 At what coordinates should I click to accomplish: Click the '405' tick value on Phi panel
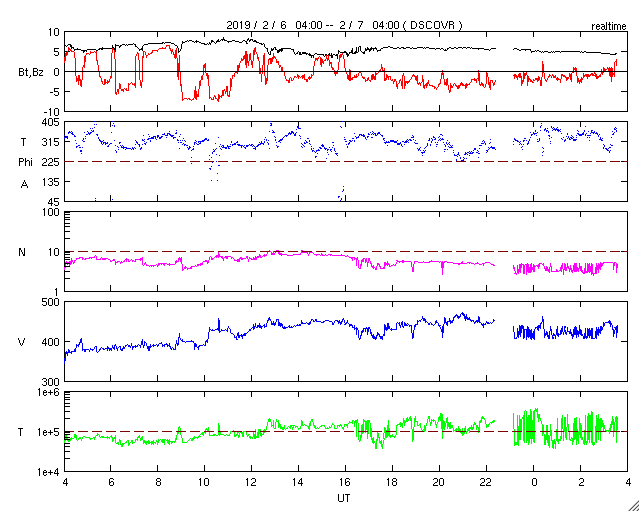52,122
